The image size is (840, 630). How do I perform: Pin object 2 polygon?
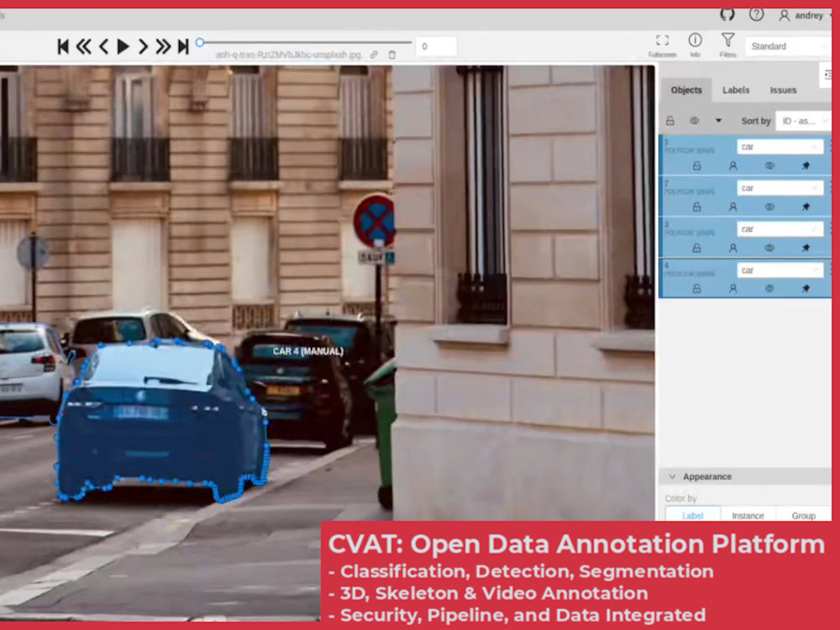pos(806,207)
